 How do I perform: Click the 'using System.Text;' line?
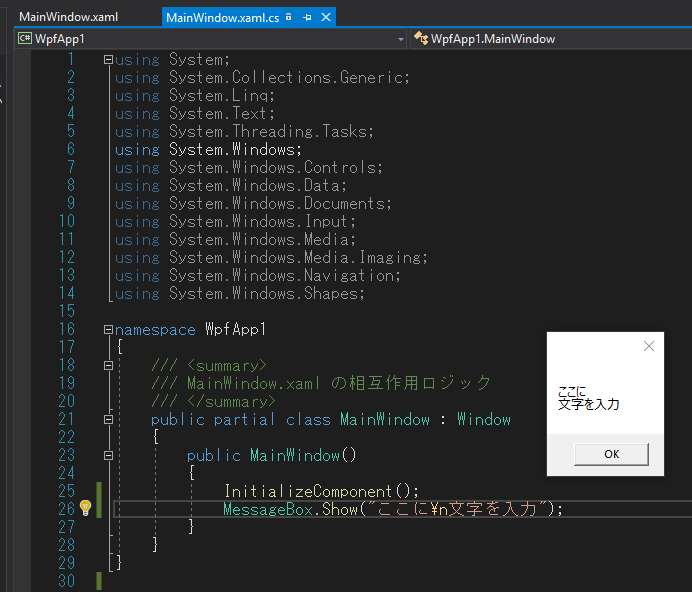195,113
